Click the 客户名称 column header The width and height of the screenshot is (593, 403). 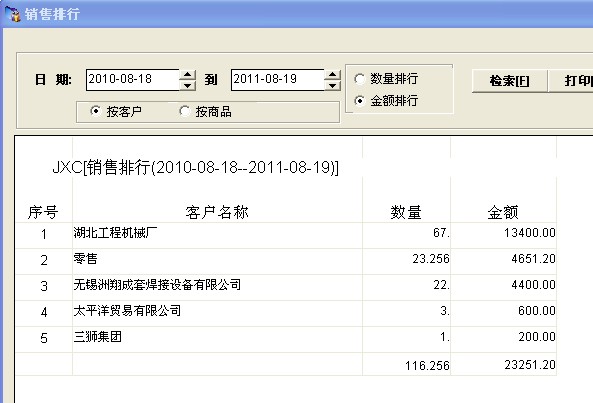coord(217,212)
